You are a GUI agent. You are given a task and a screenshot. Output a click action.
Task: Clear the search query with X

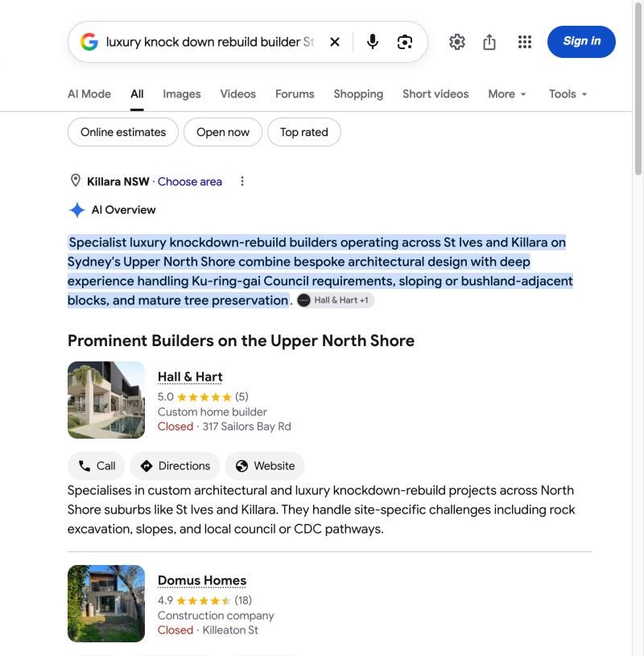tap(335, 42)
